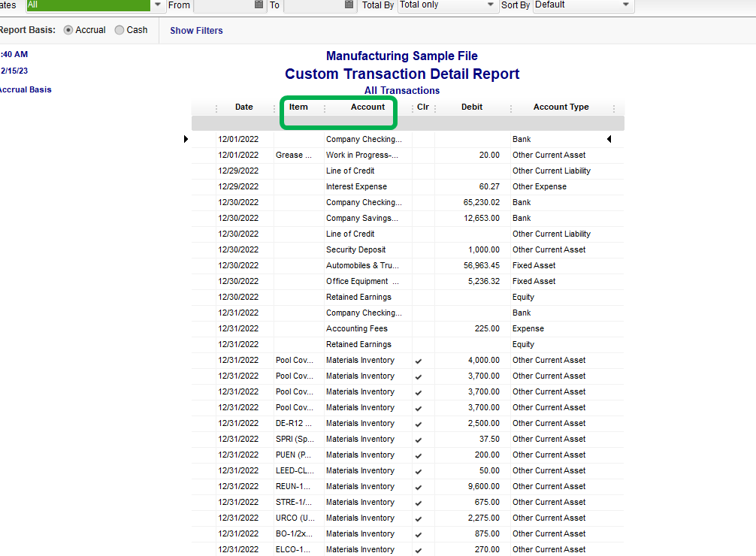Click the To date input field

(x=314, y=5)
